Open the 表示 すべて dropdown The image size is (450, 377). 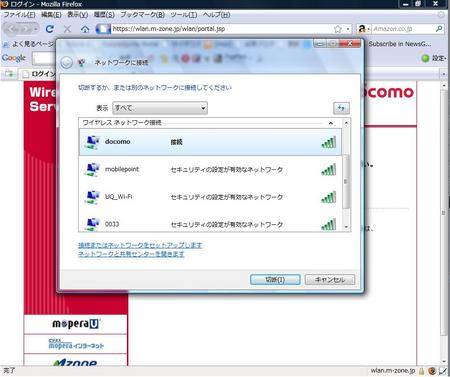click(160, 108)
